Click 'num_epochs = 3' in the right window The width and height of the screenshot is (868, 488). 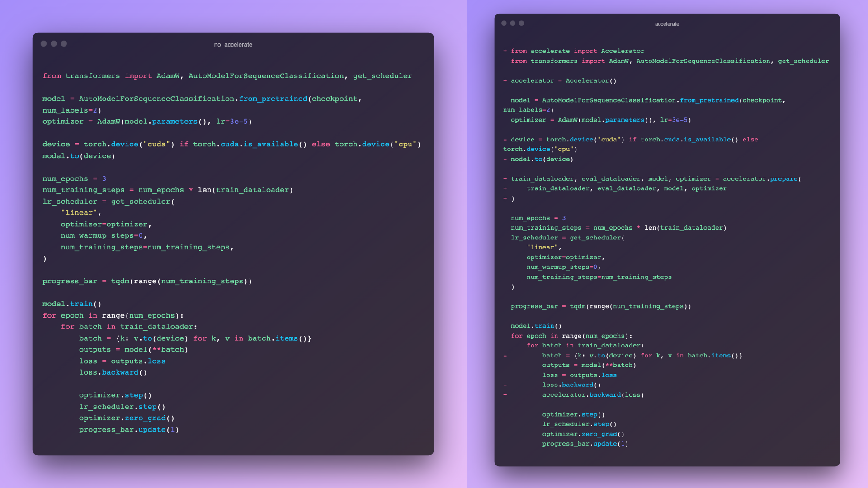click(538, 218)
